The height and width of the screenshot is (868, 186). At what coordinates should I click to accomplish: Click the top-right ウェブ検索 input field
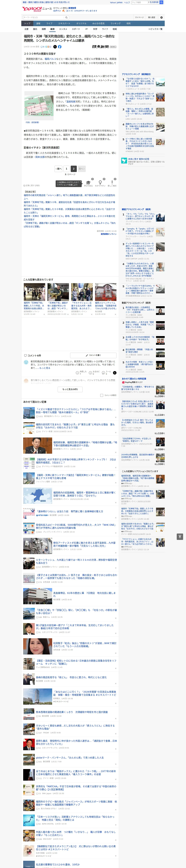point(139,2)
